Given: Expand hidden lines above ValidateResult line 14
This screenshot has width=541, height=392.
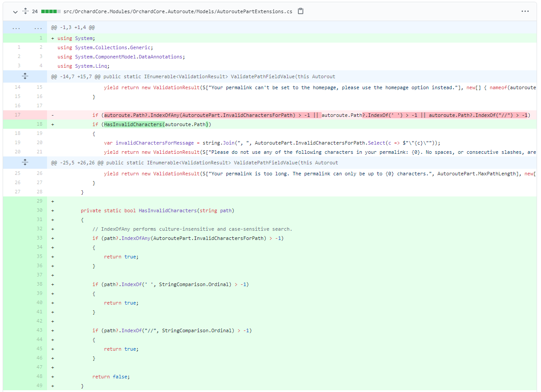Looking at the screenshot, I should [25, 76].
